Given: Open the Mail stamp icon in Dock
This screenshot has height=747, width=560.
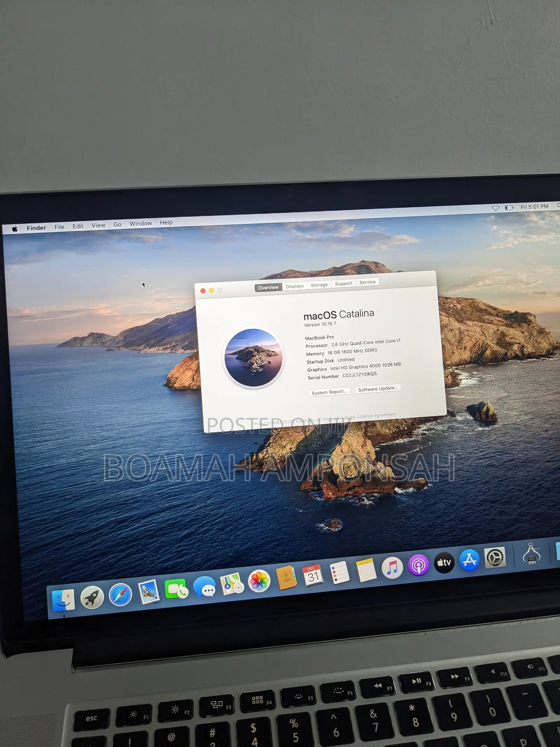Looking at the screenshot, I should tap(149, 592).
